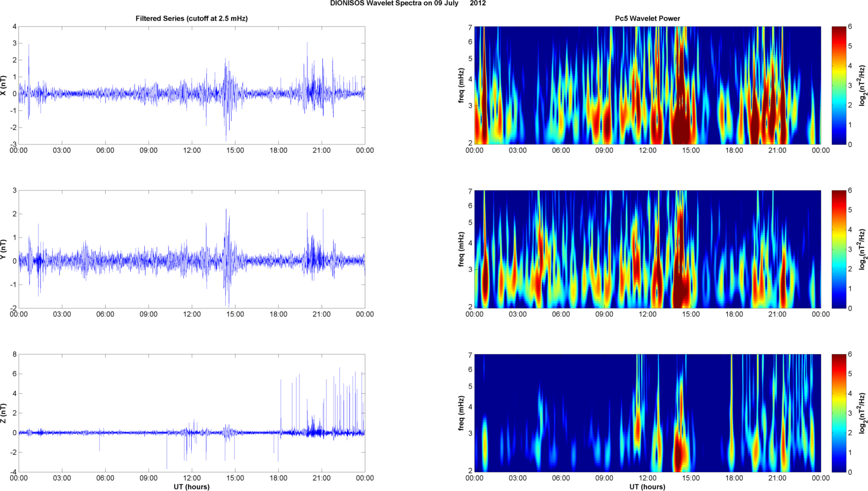
Task: Click the 7 frequency tick of the middle spectrogram
Action: [x=470, y=191]
